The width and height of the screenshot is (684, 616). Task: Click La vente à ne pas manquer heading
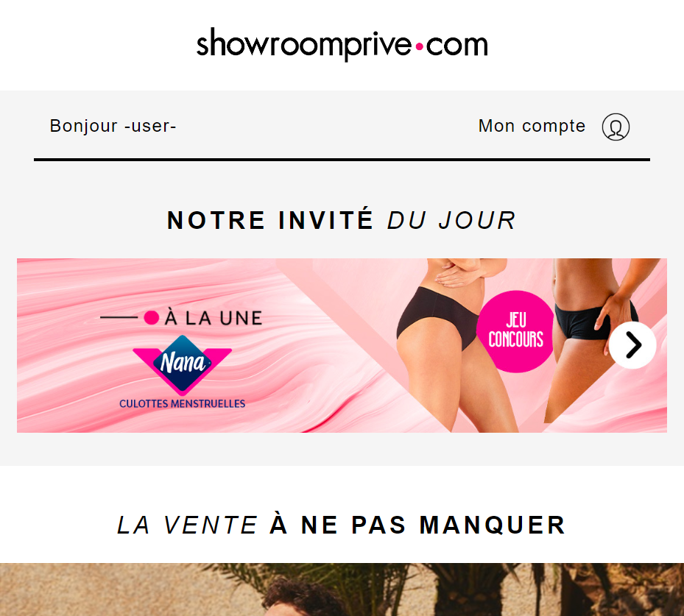click(x=342, y=525)
